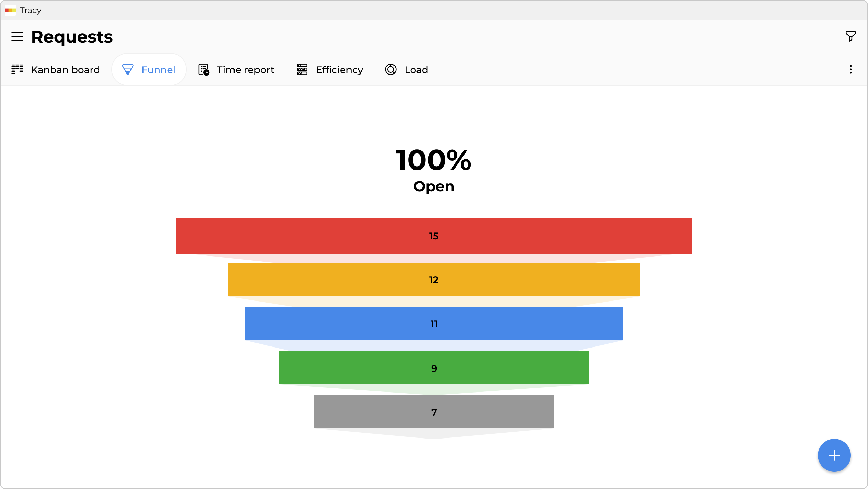868x489 pixels.
Task: Open the hamburger navigation menu
Action: pos(17,36)
